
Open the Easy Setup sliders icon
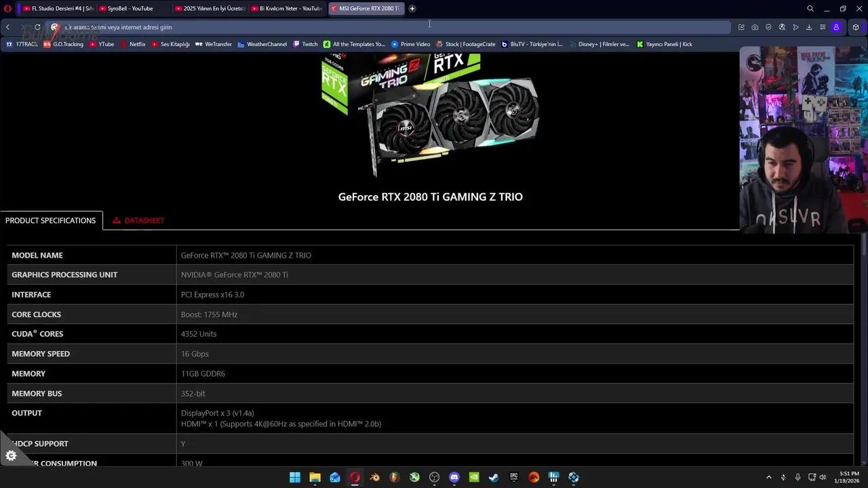click(823, 27)
